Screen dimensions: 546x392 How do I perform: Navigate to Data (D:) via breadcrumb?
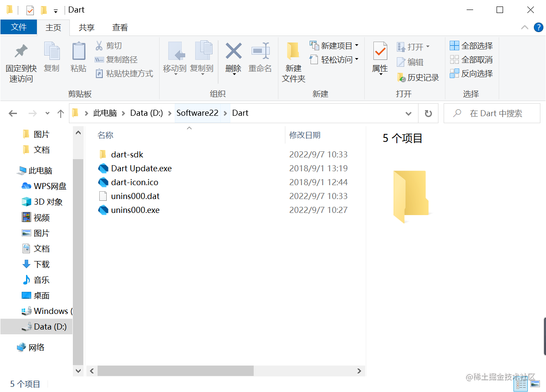(147, 113)
